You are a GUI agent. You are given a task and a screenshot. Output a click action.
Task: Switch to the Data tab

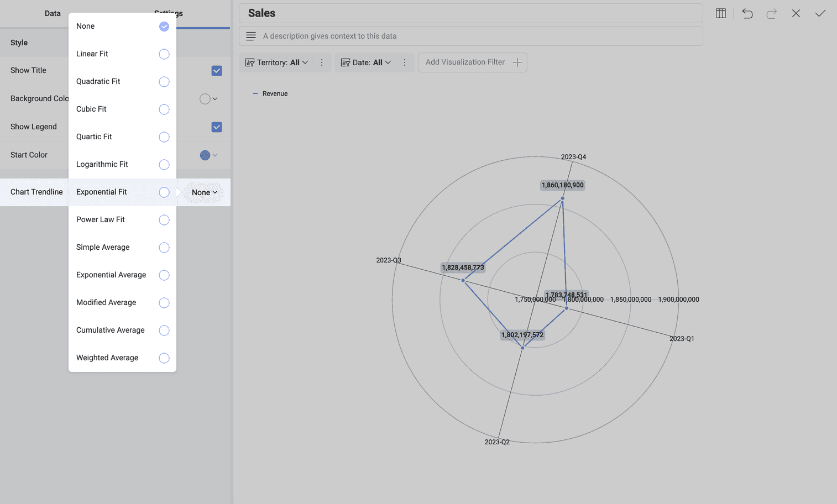53,13
